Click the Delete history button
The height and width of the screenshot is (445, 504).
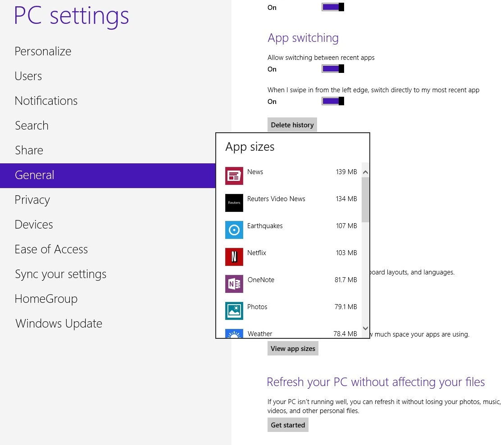coord(292,125)
